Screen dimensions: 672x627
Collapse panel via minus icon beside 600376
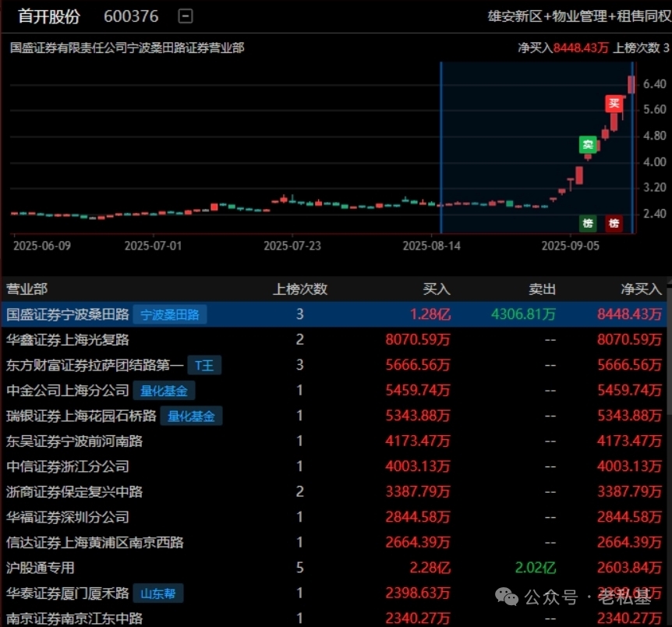(x=185, y=16)
